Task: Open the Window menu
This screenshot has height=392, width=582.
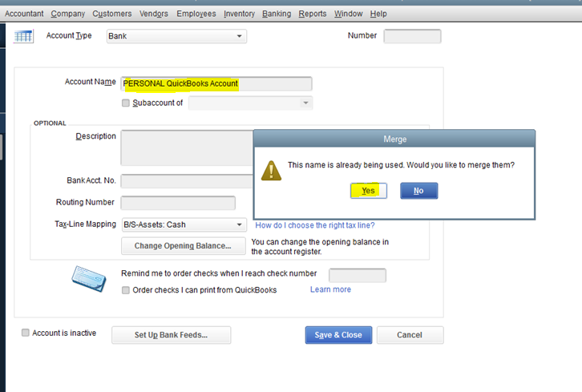Action: point(348,14)
